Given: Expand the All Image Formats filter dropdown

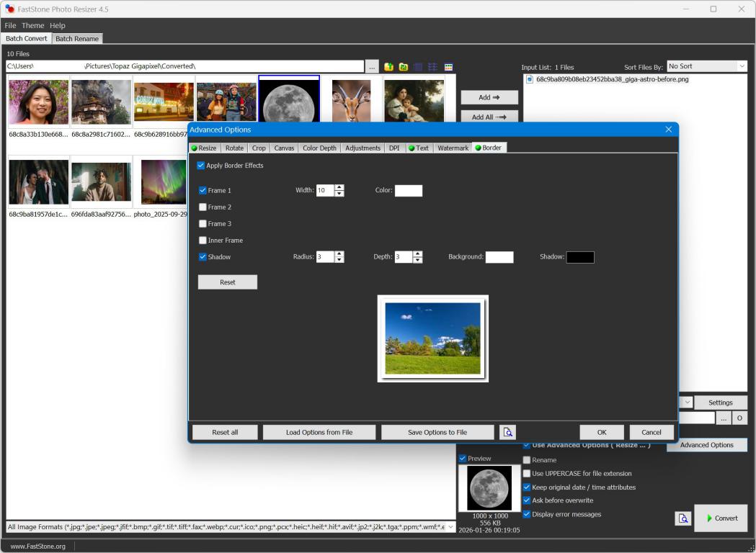Looking at the screenshot, I should click(450, 527).
